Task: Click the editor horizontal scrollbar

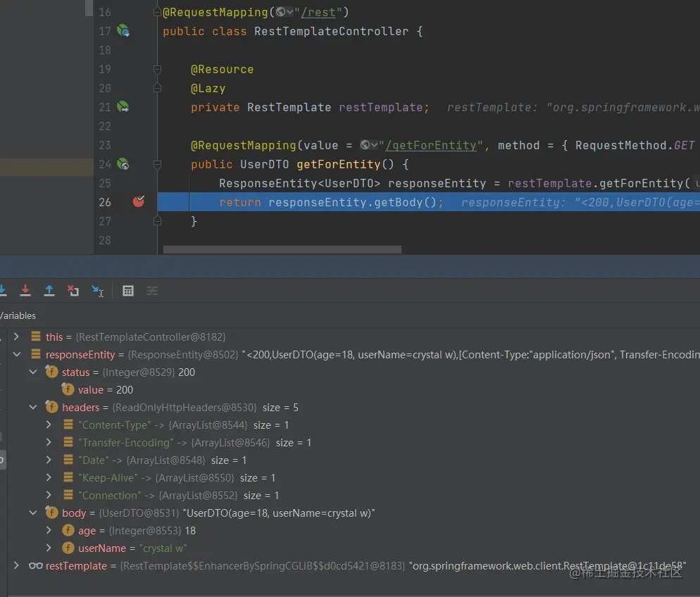Action: [282, 249]
